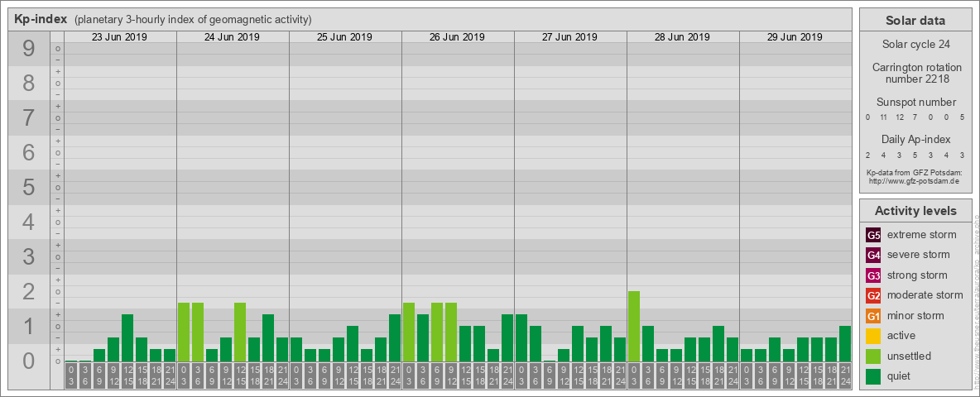Click the 12-15h light green bar on 24 Jun
The width and height of the screenshot is (980, 397).
pyautogui.click(x=240, y=332)
